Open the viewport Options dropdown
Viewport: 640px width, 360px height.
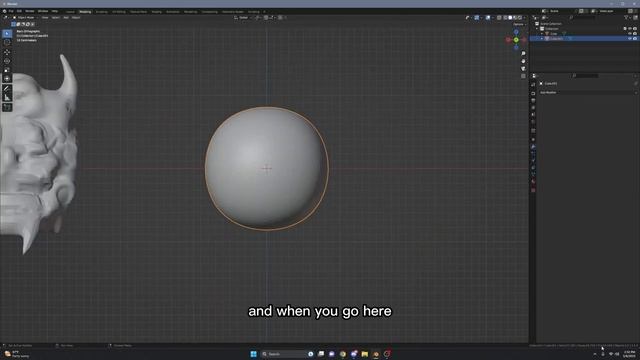point(519,24)
